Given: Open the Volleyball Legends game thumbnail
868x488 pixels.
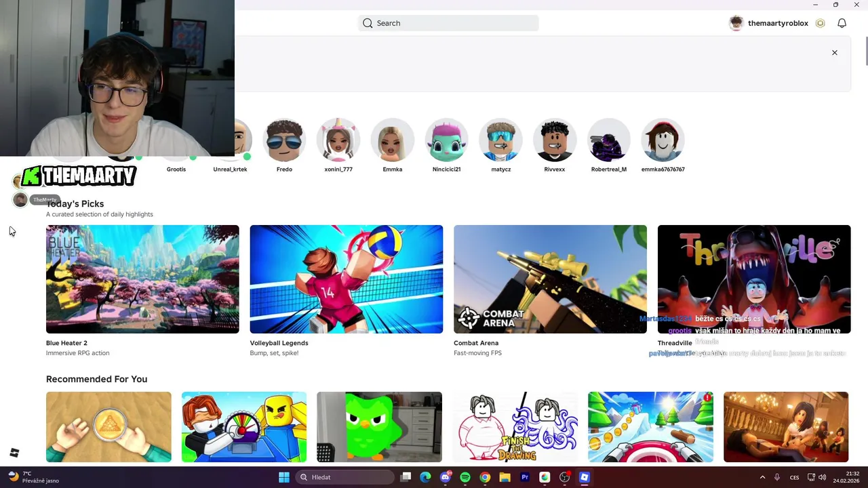Looking at the screenshot, I should (347, 279).
